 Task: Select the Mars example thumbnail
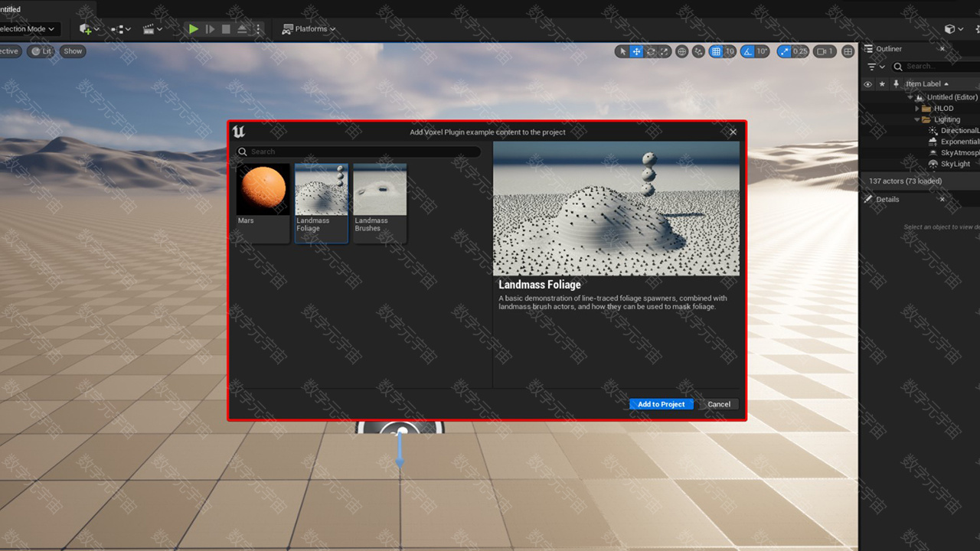coord(263,203)
